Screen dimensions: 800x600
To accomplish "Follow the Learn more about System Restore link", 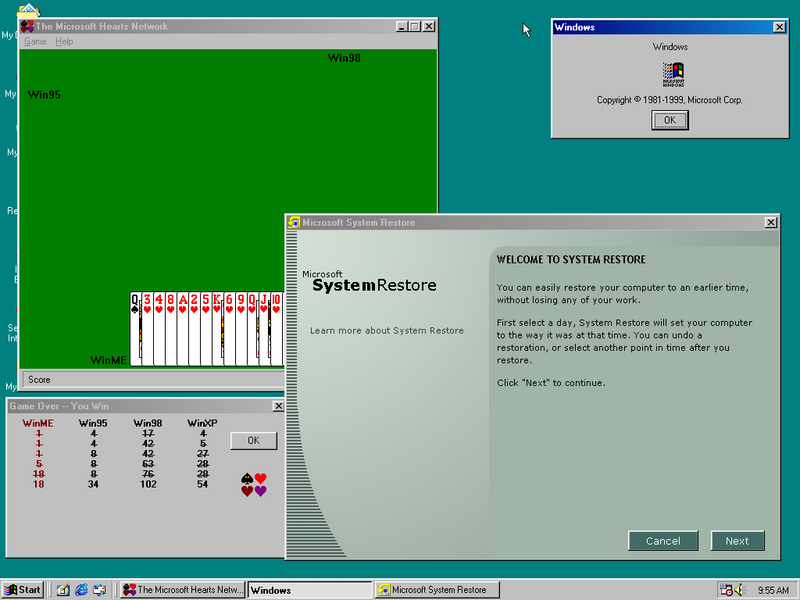I will coord(386,330).
